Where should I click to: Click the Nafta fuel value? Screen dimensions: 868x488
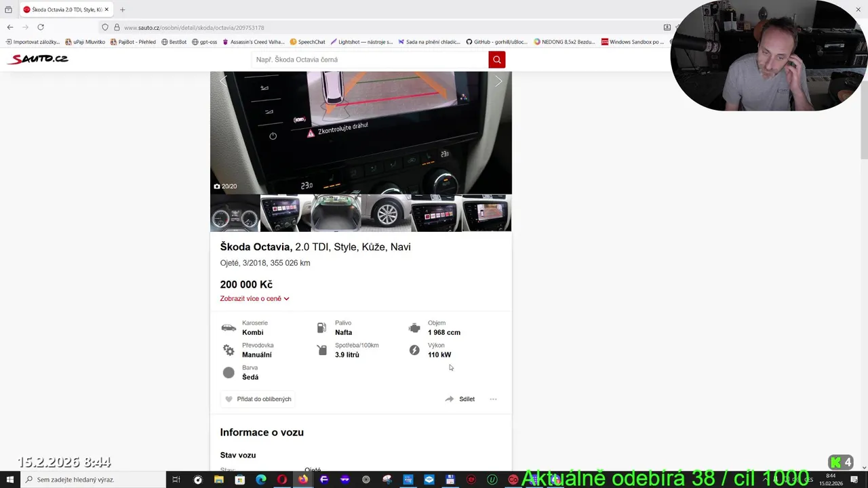pos(344,333)
